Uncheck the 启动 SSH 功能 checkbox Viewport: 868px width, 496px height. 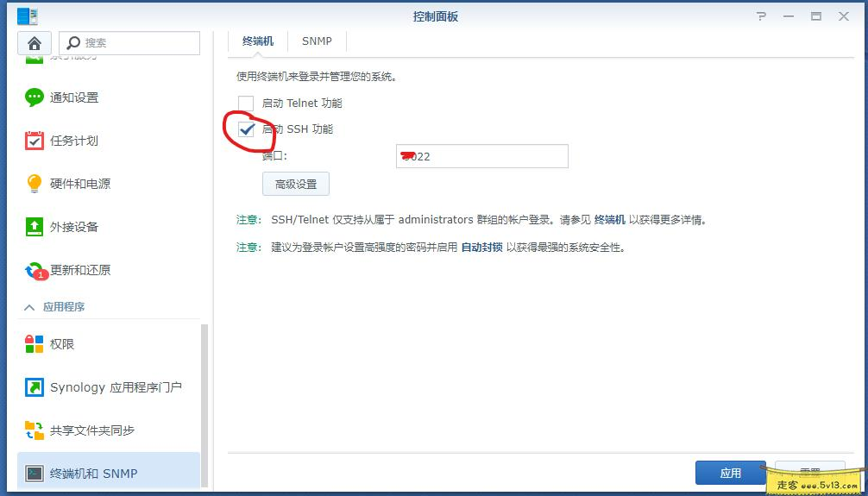(246, 130)
